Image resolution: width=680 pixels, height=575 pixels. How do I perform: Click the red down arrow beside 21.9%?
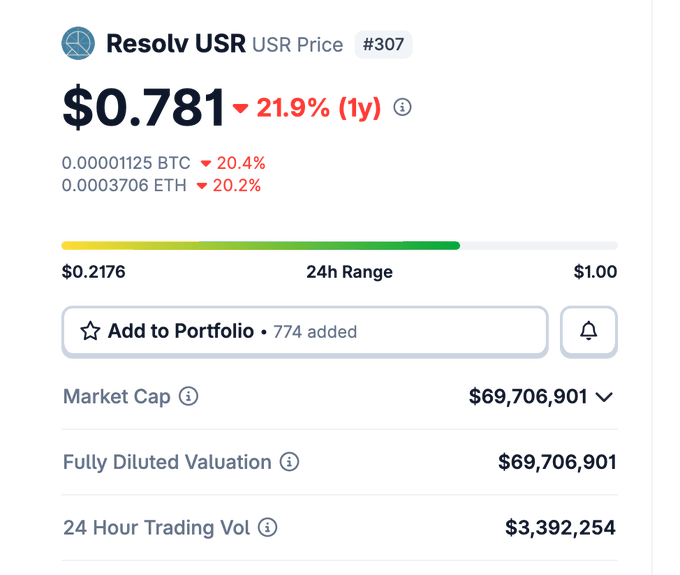pyautogui.click(x=241, y=108)
